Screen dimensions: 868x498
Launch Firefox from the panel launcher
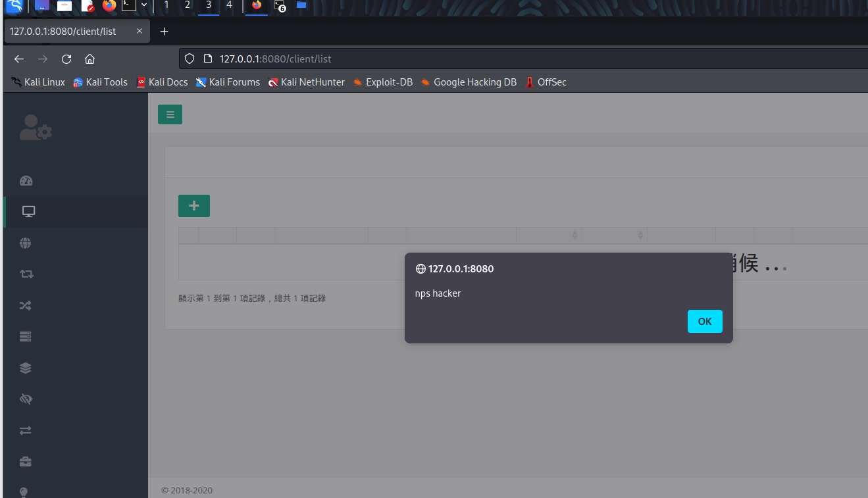point(109,6)
